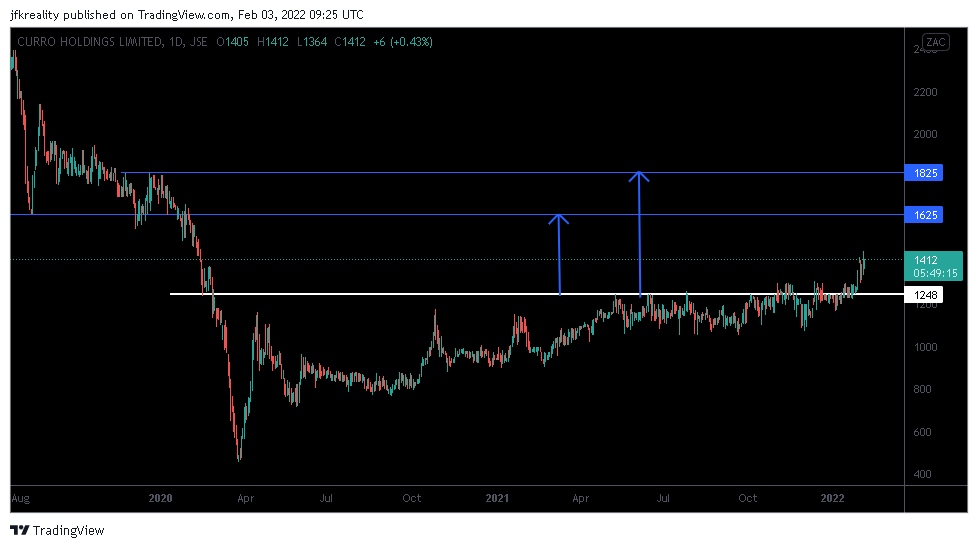The image size is (978, 548).
Task: Click the 2200 price axis label
Action: [x=925, y=92]
